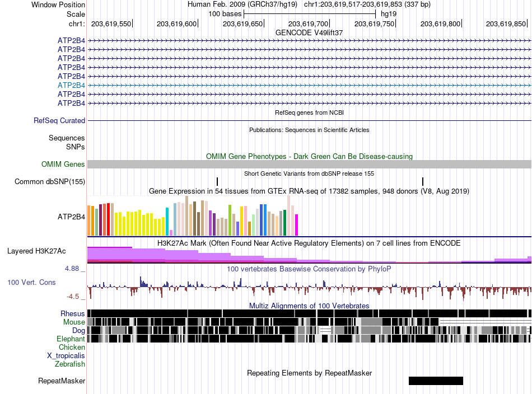Image resolution: width=532 pixels, height=394 pixels.
Task: Select the OMIM Genes gray bar
Action: click(309, 165)
